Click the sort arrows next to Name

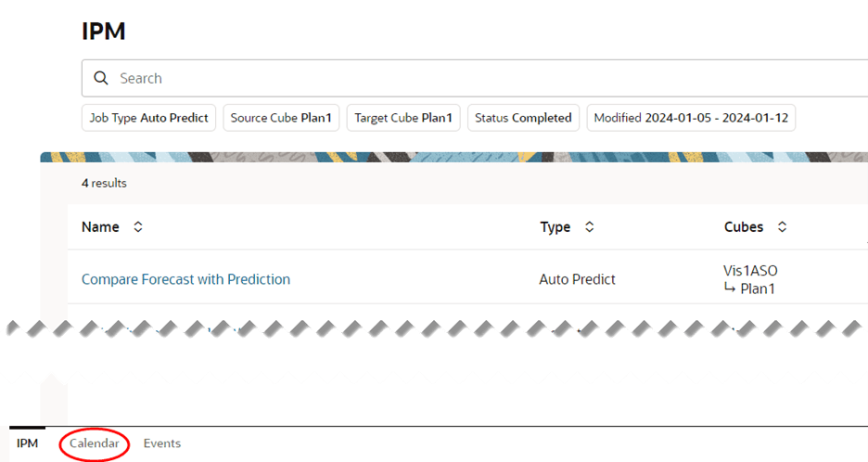(138, 227)
